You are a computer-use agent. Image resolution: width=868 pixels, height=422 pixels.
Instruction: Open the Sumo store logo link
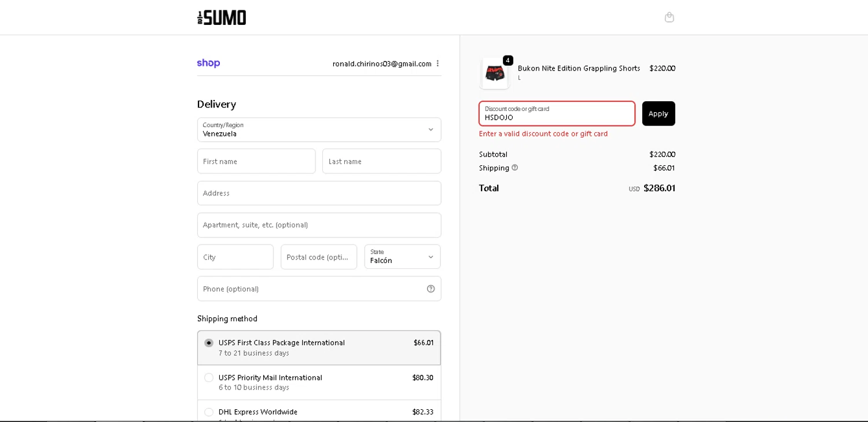tap(222, 17)
